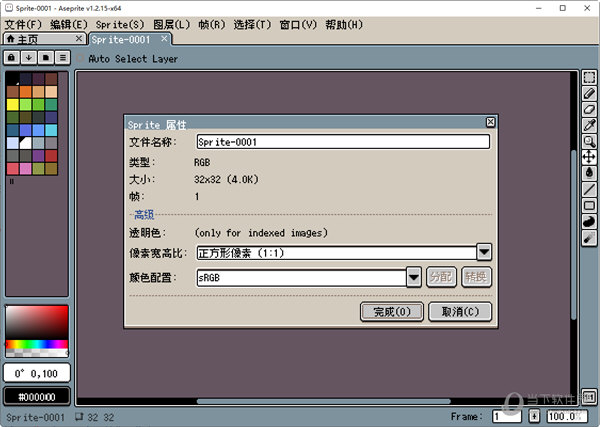Open the 选择(T) menu

[x=252, y=24]
